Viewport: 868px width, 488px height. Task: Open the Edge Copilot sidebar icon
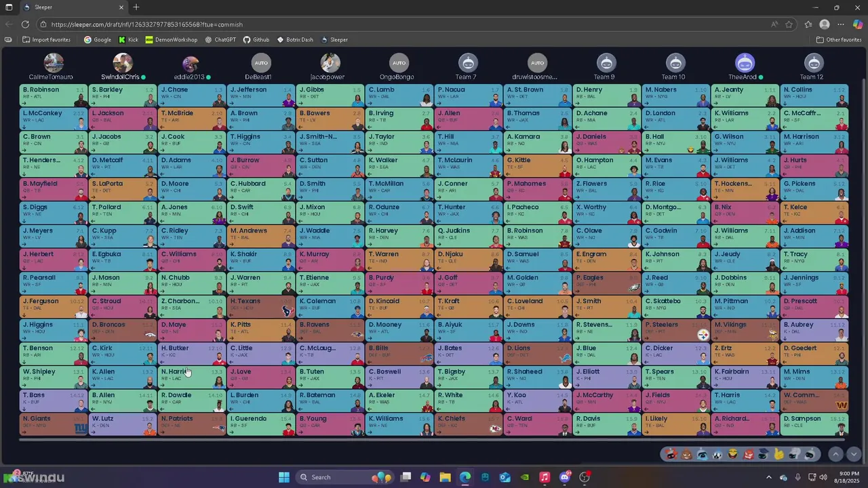857,24
